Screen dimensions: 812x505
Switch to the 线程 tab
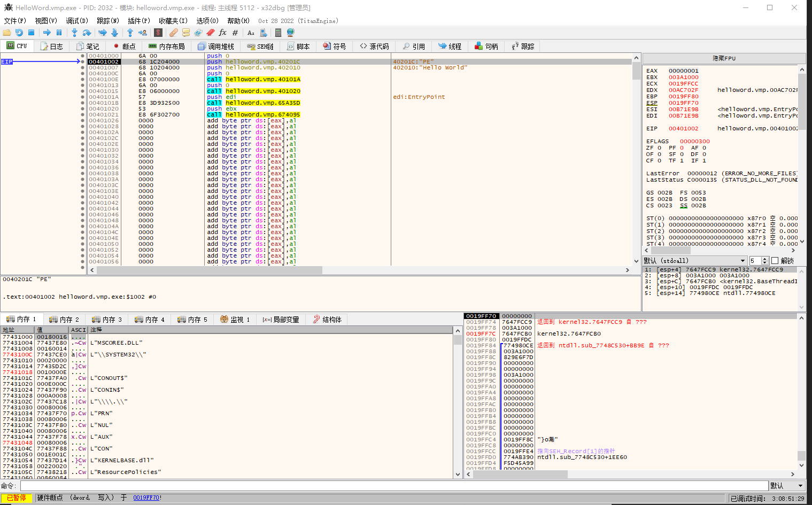pyautogui.click(x=451, y=46)
